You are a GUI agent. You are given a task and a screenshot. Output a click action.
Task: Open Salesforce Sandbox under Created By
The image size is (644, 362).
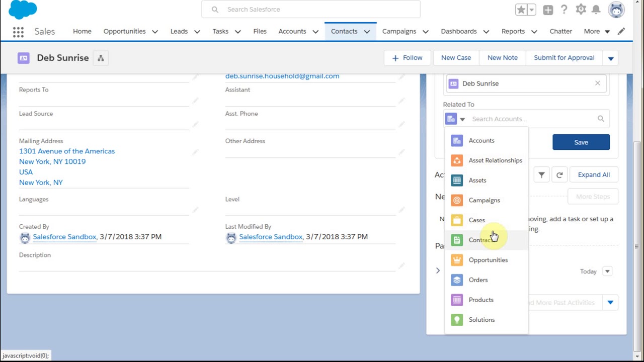64,236
